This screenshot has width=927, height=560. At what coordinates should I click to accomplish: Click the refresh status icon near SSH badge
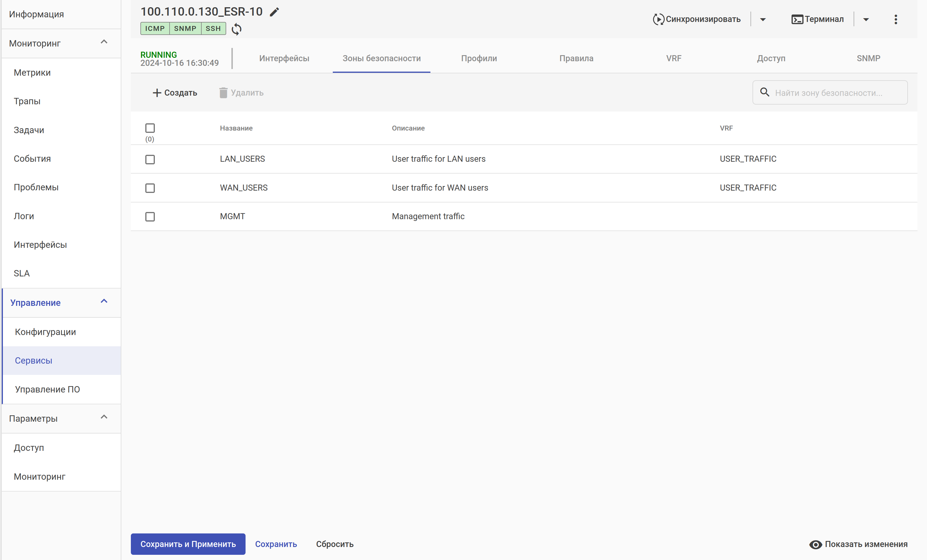236,29
